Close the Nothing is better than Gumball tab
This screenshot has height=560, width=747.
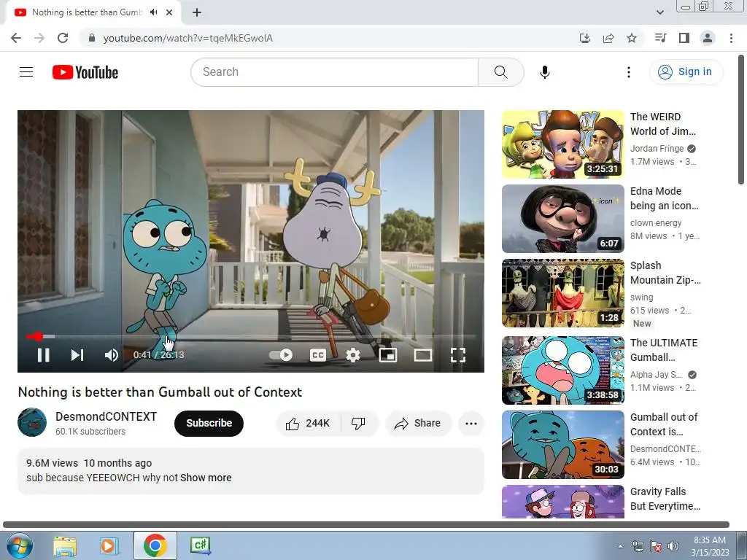(x=169, y=12)
